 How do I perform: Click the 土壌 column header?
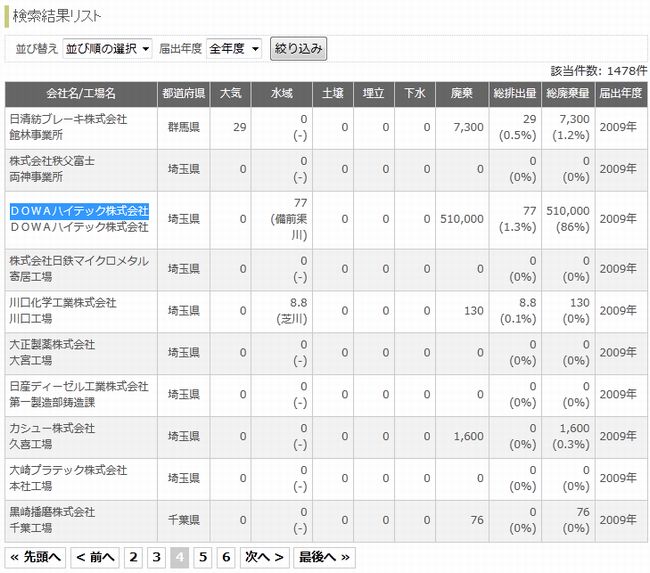tap(333, 94)
